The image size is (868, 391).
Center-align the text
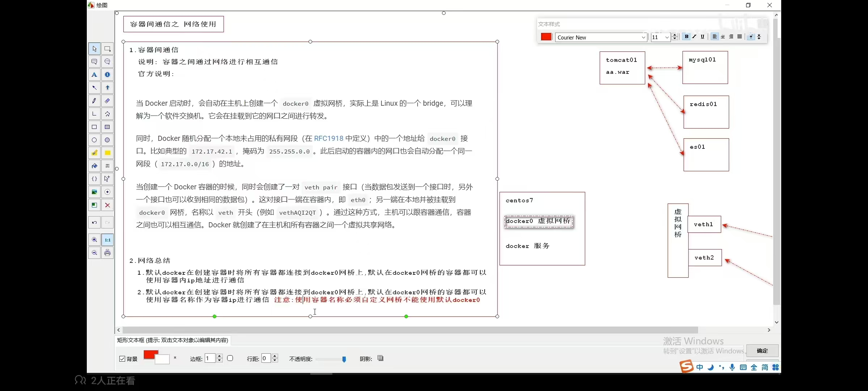[723, 37]
